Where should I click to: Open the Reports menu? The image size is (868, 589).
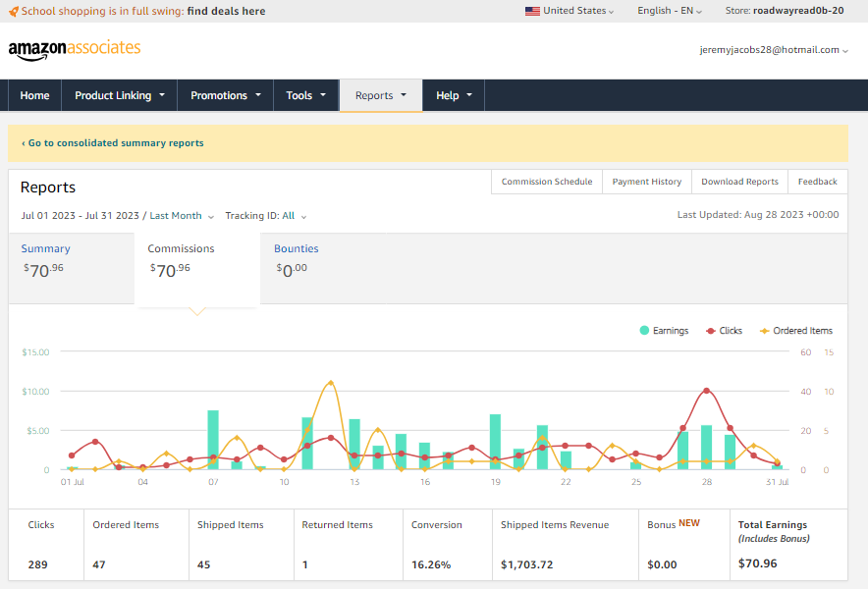[x=381, y=95]
